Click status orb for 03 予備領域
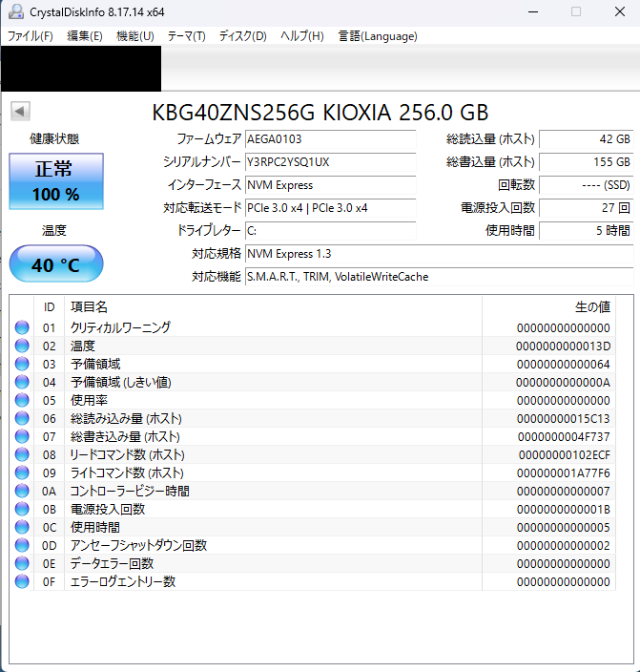Viewport: 640px width, 672px height. (x=22, y=364)
